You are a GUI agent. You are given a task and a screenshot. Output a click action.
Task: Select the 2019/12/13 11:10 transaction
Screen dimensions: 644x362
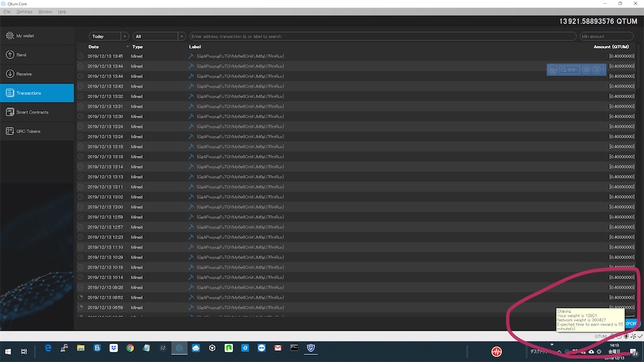[x=356, y=247]
